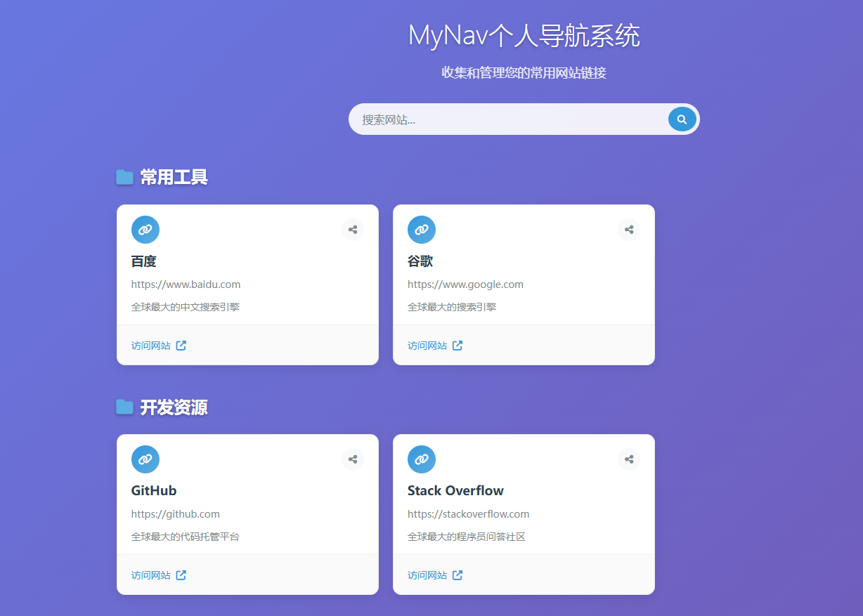The width and height of the screenshot is (863, 616).
Task: Click the 全球最大的代码托管平台 description
Action: point(186,537)
